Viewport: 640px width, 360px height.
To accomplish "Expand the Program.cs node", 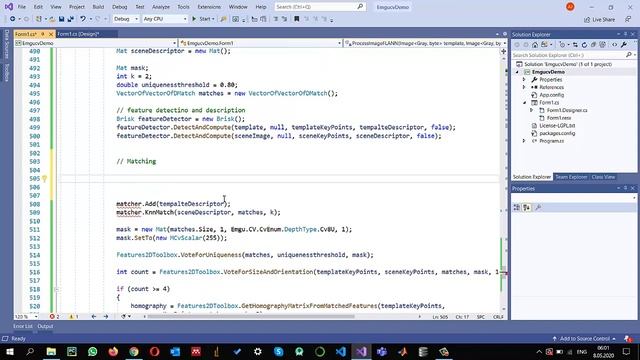I will [x=524, y=141].
